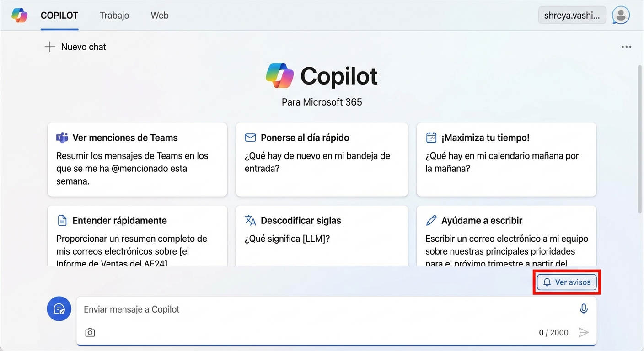Click the envelope icon on Ponerse al día card

pyautogui.click(x=250, y=137)
